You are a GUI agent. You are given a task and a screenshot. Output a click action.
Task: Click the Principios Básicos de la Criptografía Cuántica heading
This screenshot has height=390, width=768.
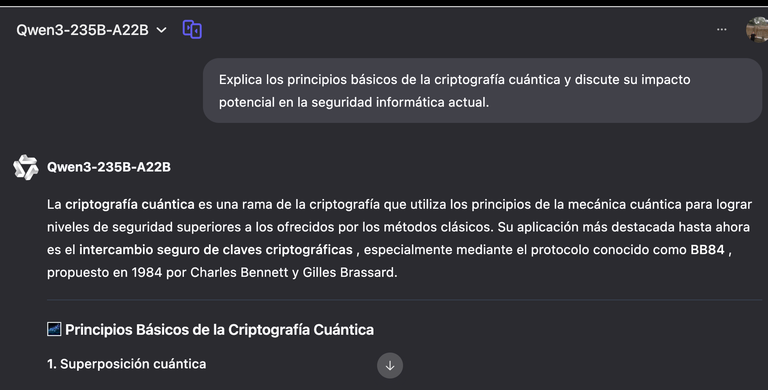[x=219, y=330]
